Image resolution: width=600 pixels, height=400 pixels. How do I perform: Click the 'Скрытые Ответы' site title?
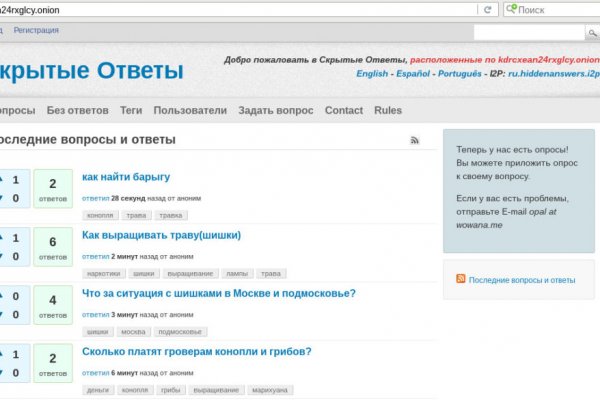pos(92,70)
